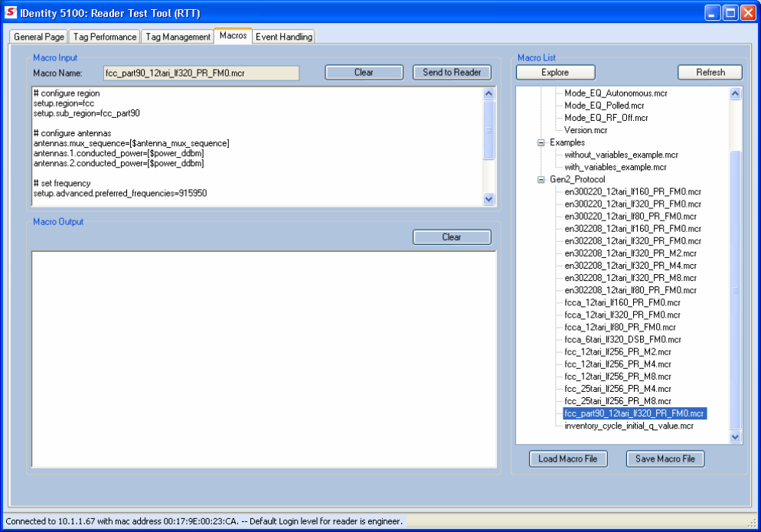Click antennas.1.conducted_power line
Screen dimensions: 761x532
[x=119, y=153]
